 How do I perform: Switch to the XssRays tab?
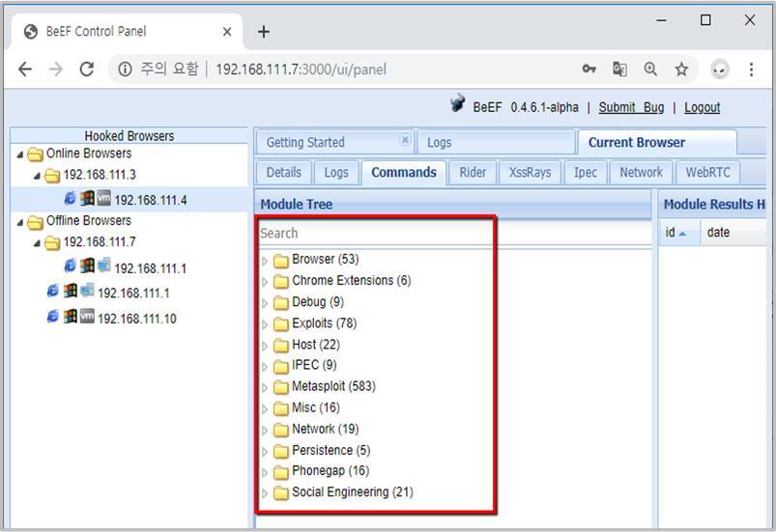(530, 172)
